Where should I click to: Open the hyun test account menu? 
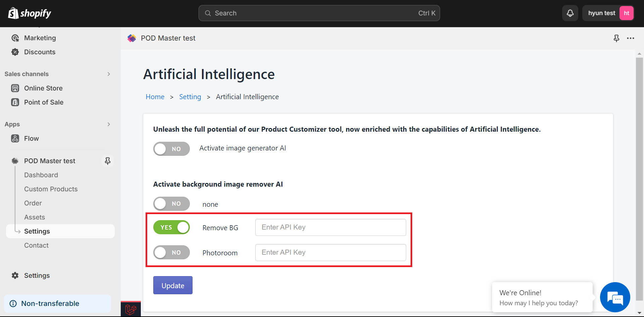tap(608, 13)
